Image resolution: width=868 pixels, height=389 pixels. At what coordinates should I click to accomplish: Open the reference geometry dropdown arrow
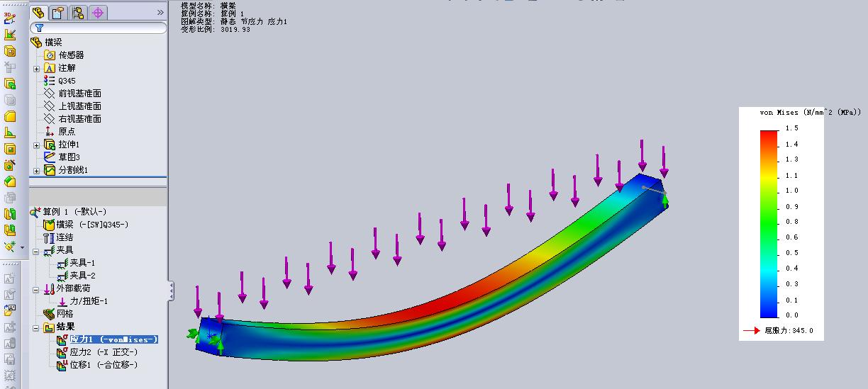[21, 248]
